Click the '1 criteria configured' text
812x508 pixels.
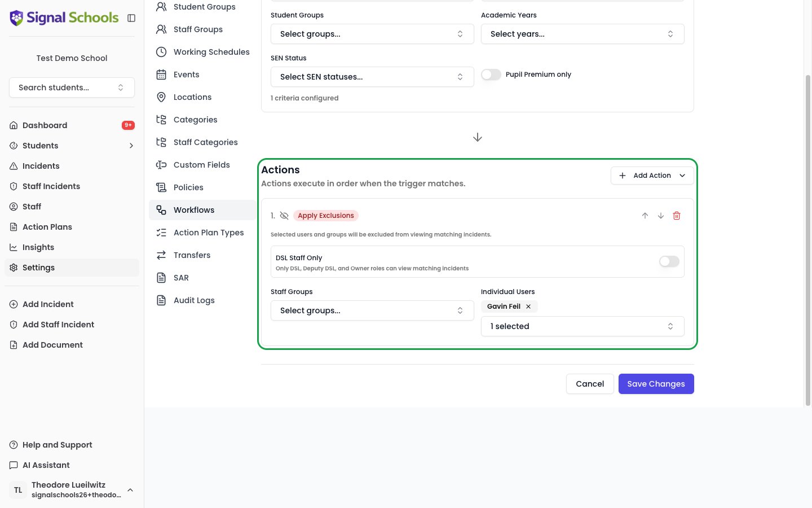[x=304, y=98]
